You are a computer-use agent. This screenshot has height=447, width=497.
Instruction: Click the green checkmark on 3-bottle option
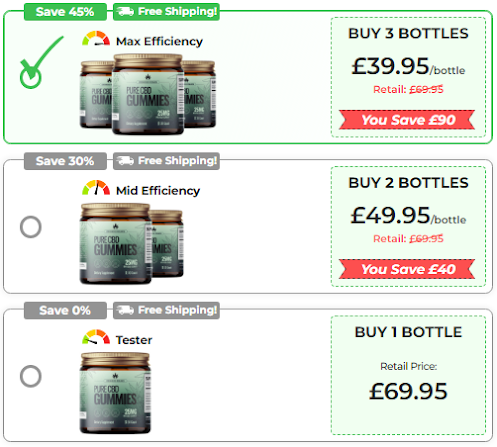pyautogui.click(x=40, y=63)
